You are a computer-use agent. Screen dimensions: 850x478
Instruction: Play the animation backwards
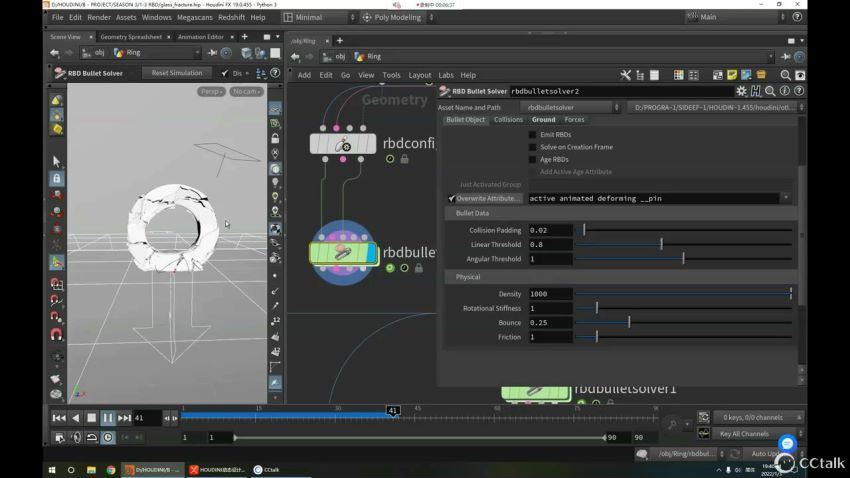76,417
